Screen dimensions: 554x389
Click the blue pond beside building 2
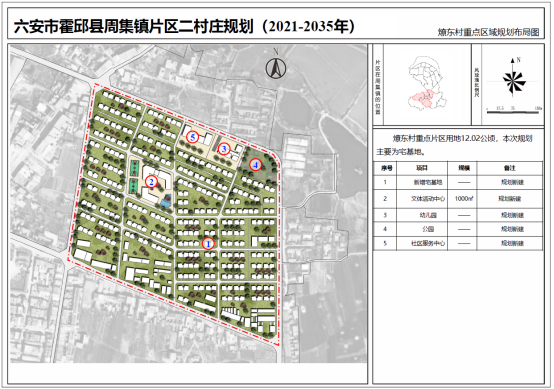(166, 202)
